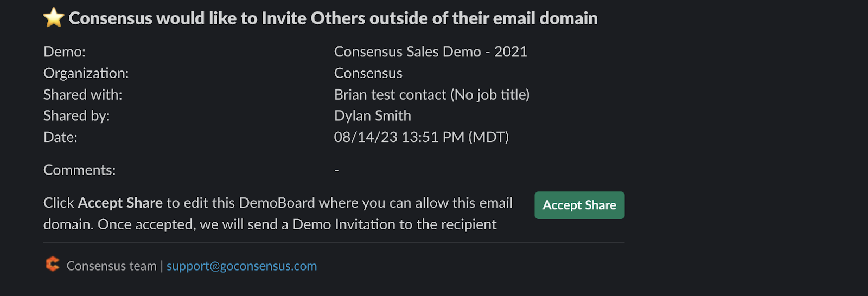Click the Consensus team footer text
Screen dimensions: 868x296
tap(111, 266)
